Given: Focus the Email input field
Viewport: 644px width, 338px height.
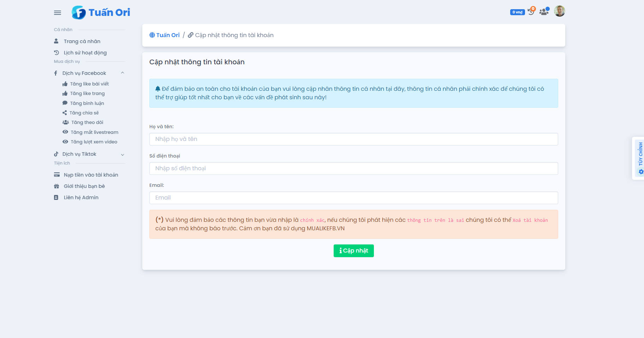Looking at the screenshot, I should (x=353, y=198).
